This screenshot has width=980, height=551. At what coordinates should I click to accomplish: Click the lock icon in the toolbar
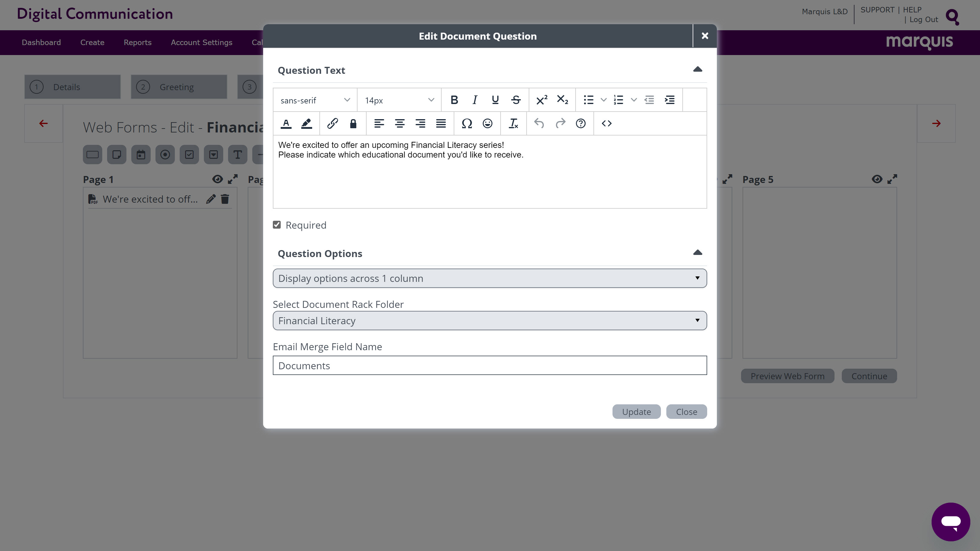tap(353, 124)
